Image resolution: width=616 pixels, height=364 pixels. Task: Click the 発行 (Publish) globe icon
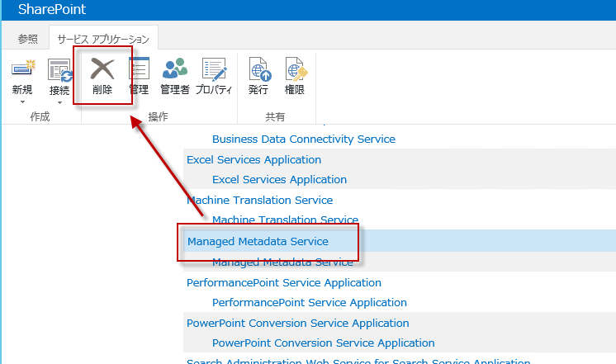(259, 69)
